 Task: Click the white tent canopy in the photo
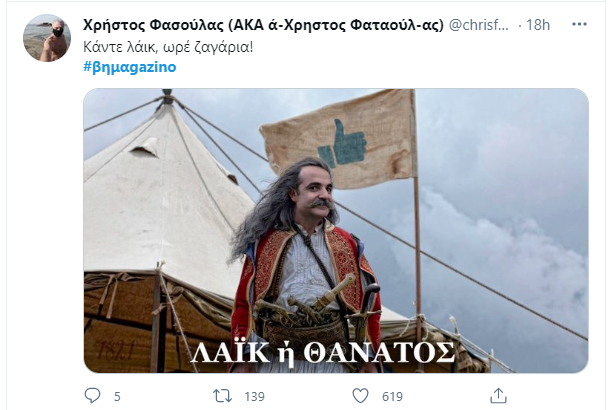tap(165, 188)
